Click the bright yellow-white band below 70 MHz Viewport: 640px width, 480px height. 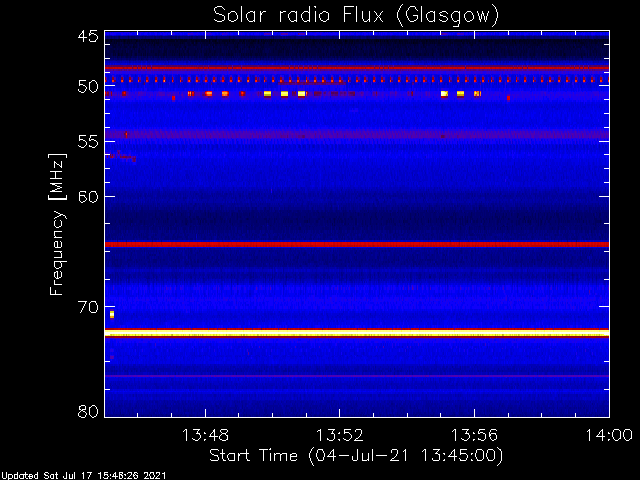pyautogui.click(x=357, y=333)
